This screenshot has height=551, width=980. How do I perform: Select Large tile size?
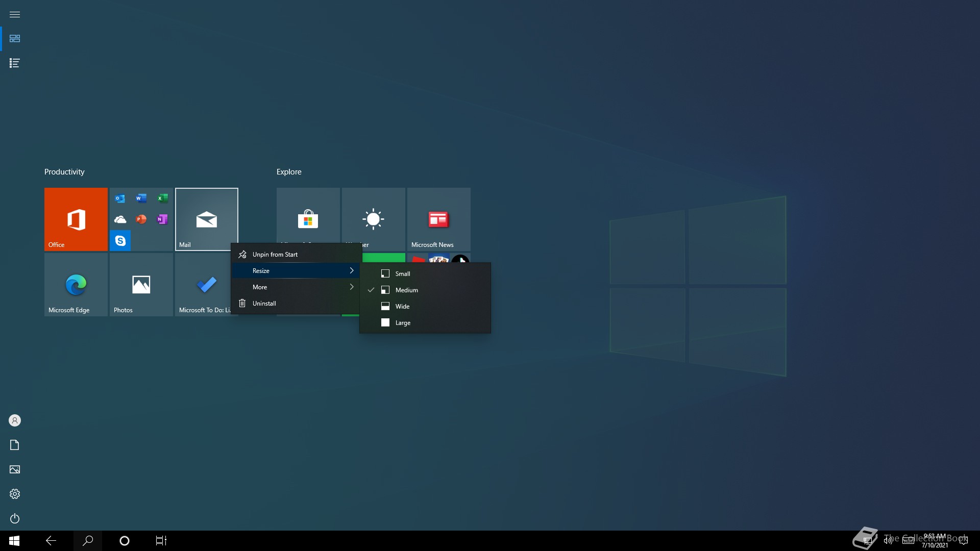pyautogui.click(x=425, y=323)
